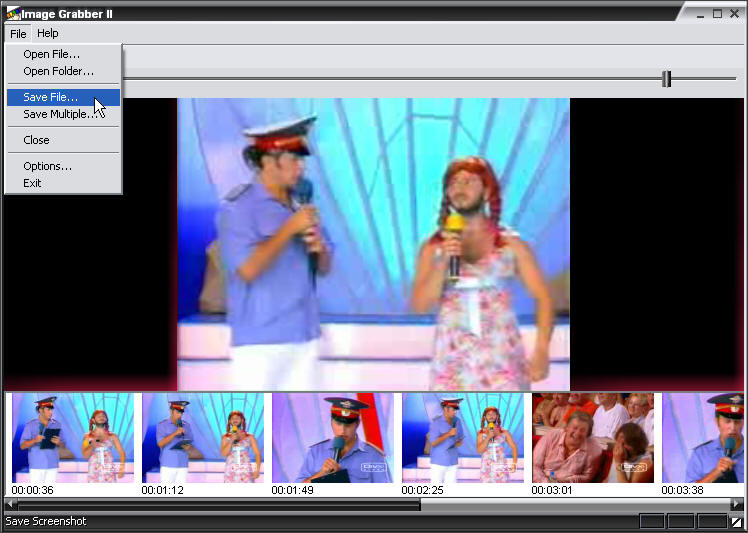This screenshot has height=533, width=748.
Task: Open the File menu
Action: (x=18, y=33)
